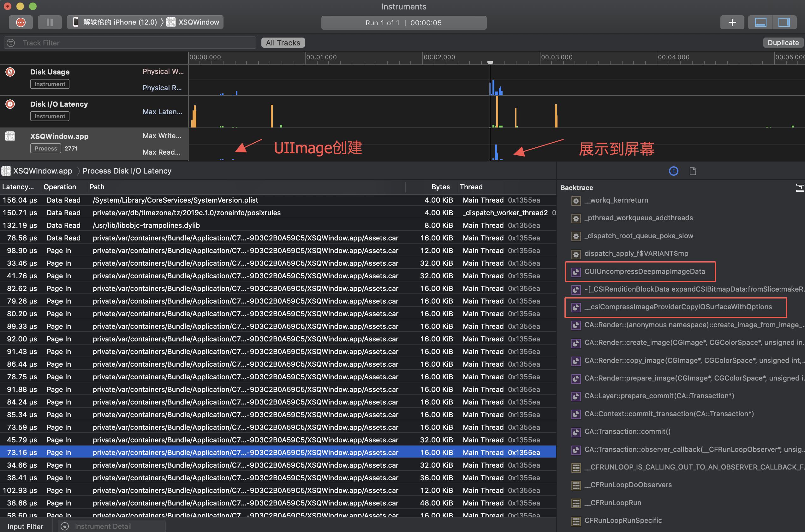Select the Disk Usage instrument icon

pyautogui.click(x=10, y=72)
